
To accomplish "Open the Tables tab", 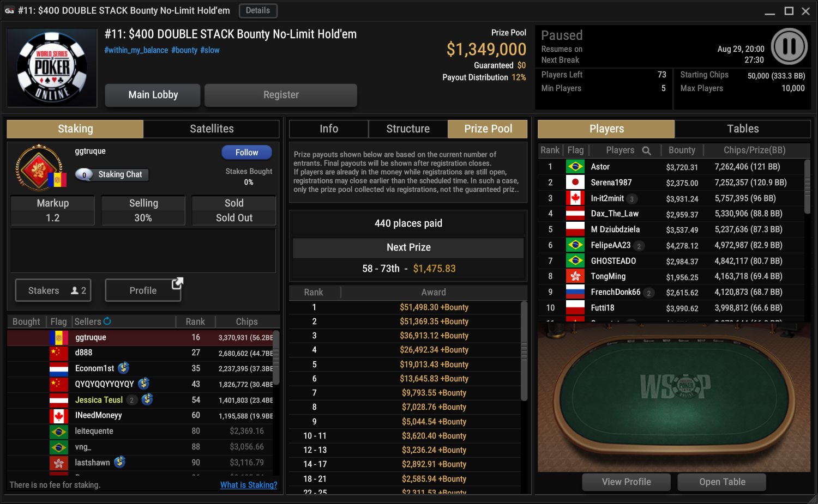I will 743,129.
